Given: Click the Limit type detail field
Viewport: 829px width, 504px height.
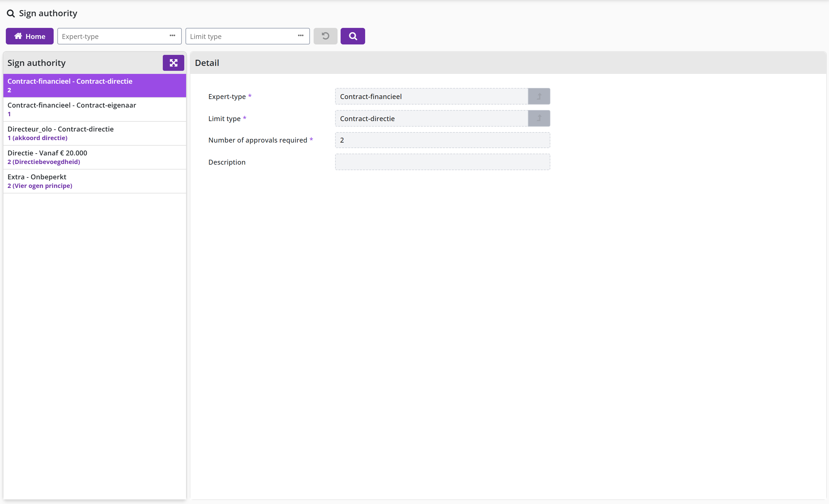Looking at the screenshot, I should point(431,118).
